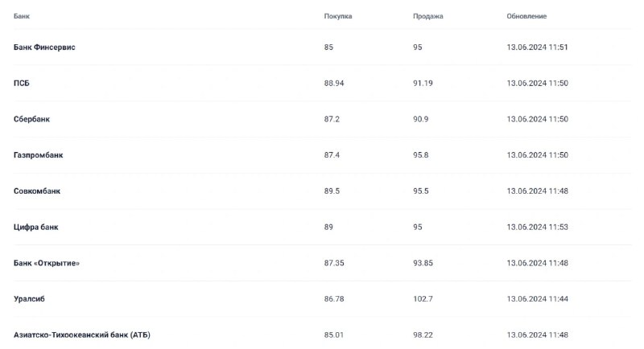Select the 13.06.2024 11:53 update time
644x349 pixels.
point(537,228)
